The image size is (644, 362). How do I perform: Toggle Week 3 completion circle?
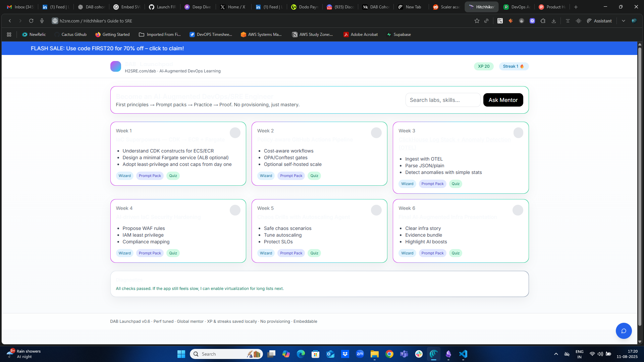[x=518, y=133]
